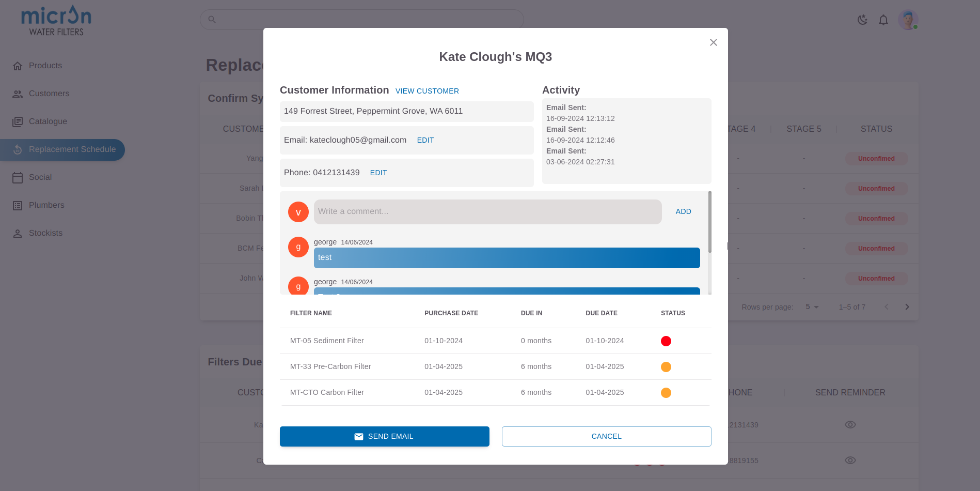Click the address 149 Forrest Street field

coord(407,112)
